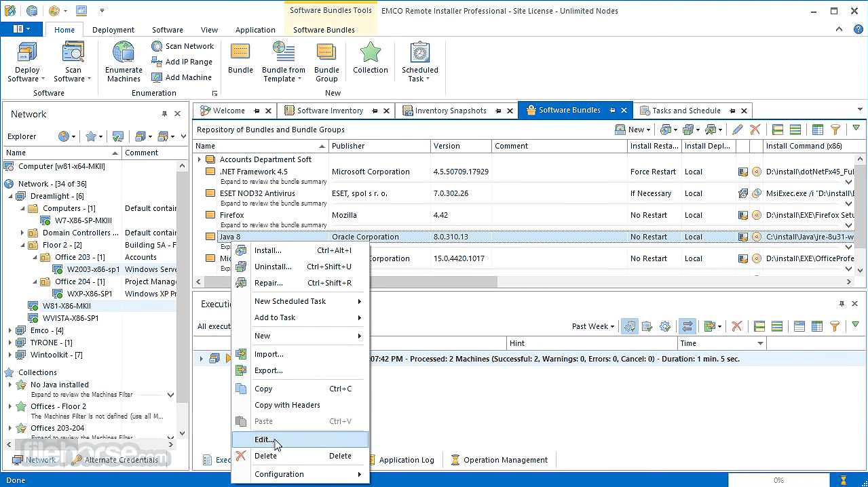Viewport: 868px width, 487px height.
Task: Click the 0% progress bar in the status bar
Action: (778, 480)
